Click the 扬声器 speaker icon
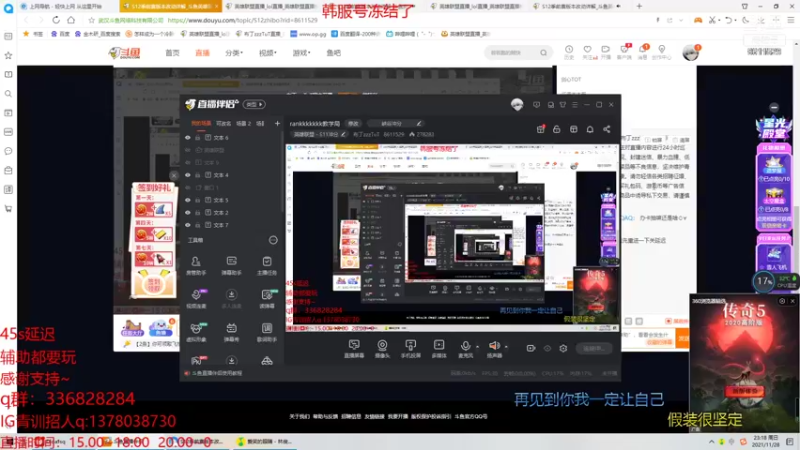Image resolution: width=800 pixels, height=450 pixels. 493,347
